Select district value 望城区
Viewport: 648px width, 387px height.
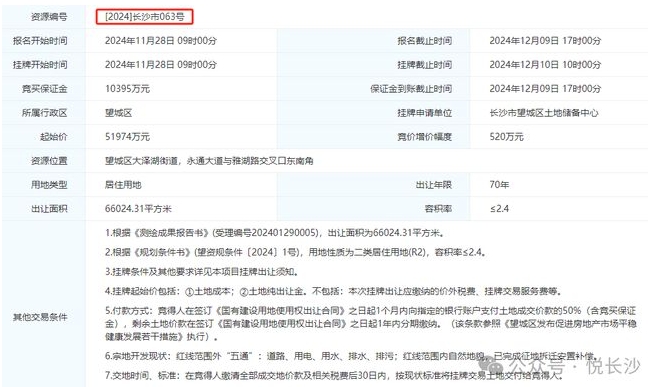pos(118,113)
